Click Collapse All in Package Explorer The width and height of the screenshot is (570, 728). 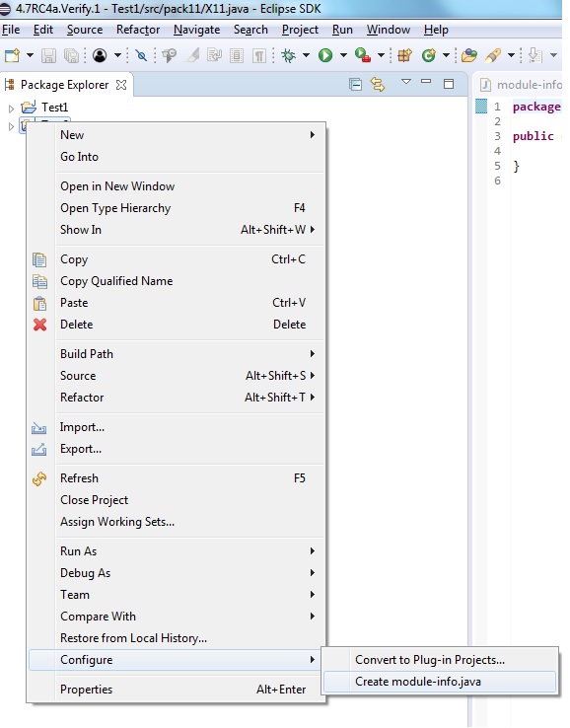[x=356, y=85]
